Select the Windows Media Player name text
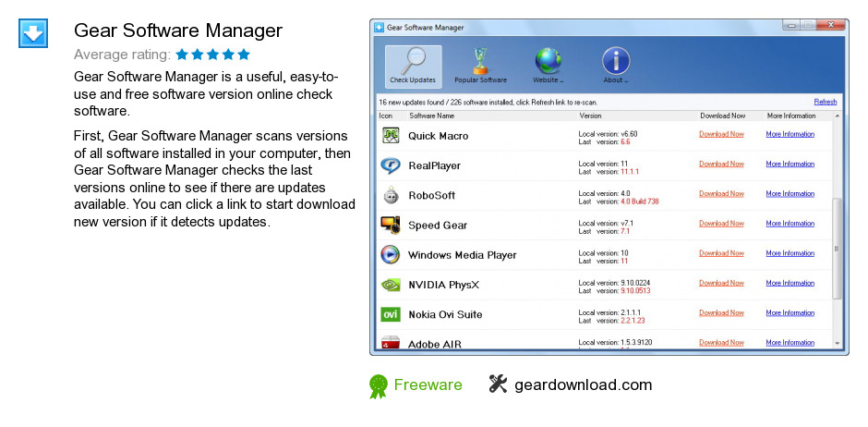The height and width of the screenshot is (427, 868). tap(463, 255)
